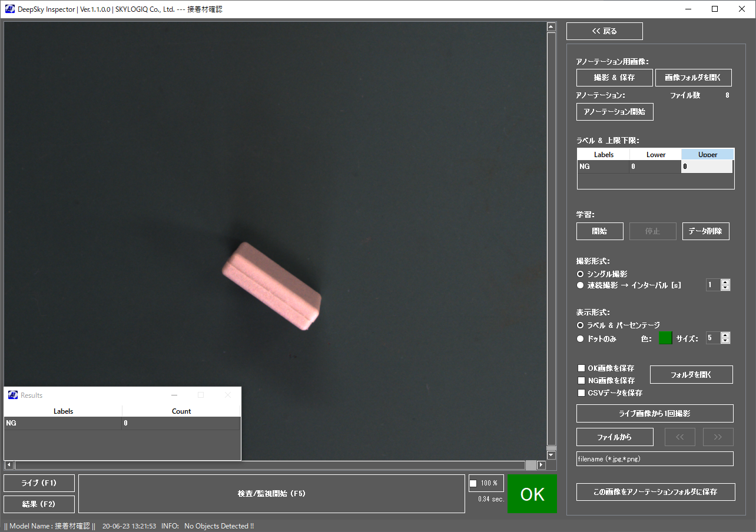Image resolution: width=756 pixels, height=532 pixels.
Task: Maximize the Results window
Action: click(x=201, y=395)
